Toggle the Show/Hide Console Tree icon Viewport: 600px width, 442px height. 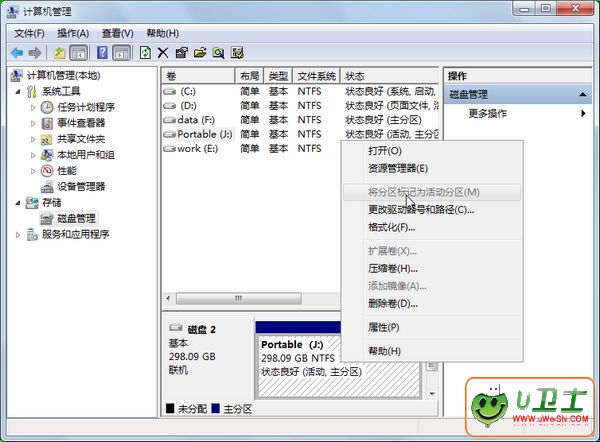click(79, 53)
